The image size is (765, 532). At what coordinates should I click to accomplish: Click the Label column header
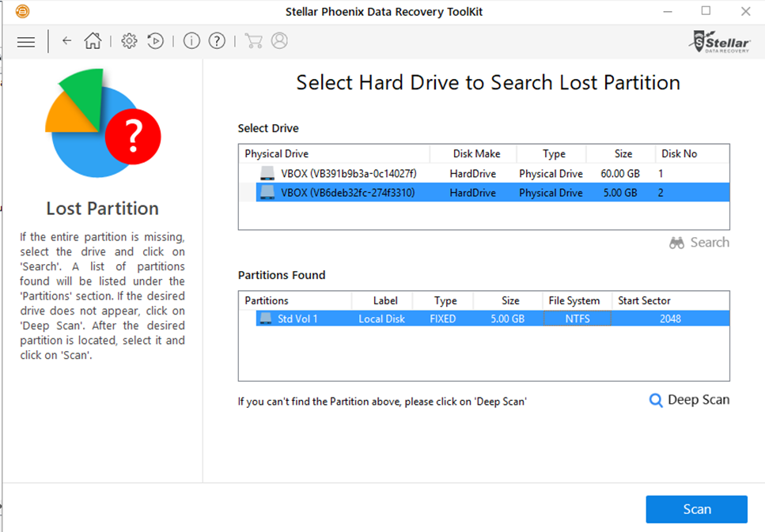click(x=383, y=300)
